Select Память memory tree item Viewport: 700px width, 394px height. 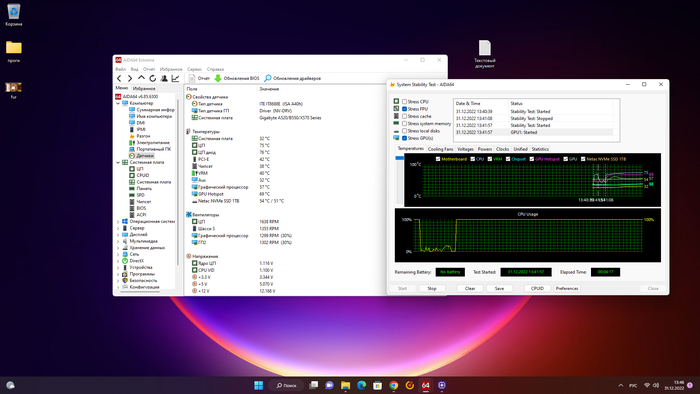tap(140, 188)
